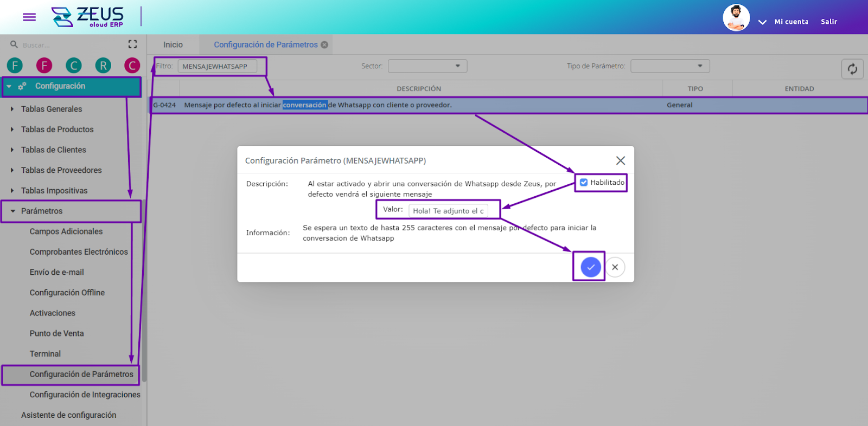868x426 pixels.
Task: Open Punto de Venta
Action: 56,334
